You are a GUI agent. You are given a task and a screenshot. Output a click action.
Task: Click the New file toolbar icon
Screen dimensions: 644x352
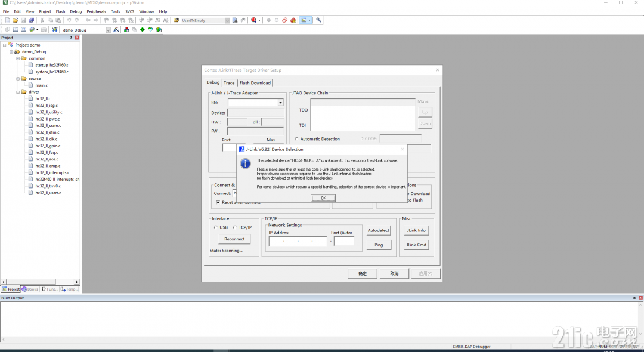7,20
